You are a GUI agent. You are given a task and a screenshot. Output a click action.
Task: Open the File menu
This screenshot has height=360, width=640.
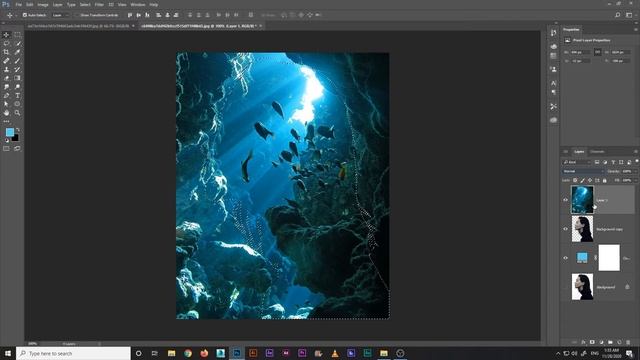18,4
